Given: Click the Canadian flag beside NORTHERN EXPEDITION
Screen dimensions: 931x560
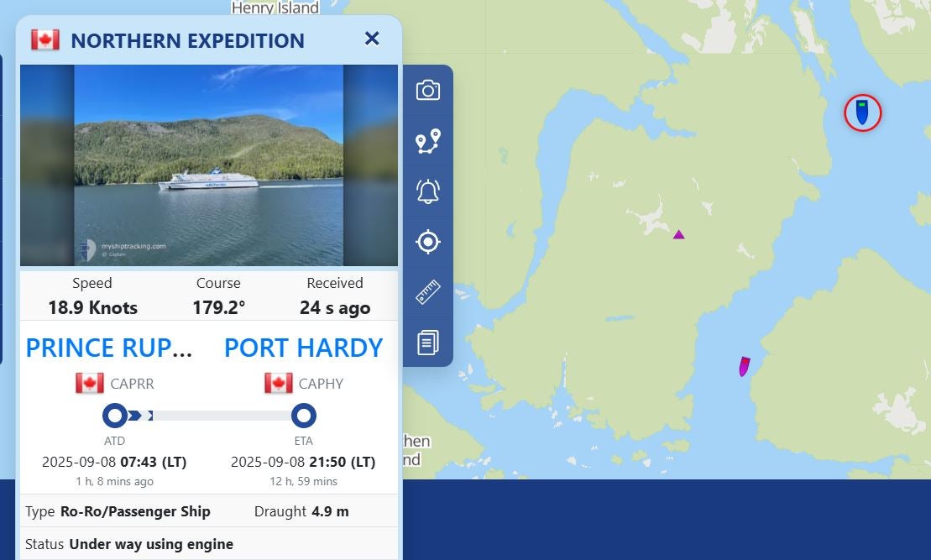Looking at the screenshot, I should coord(44,38).
